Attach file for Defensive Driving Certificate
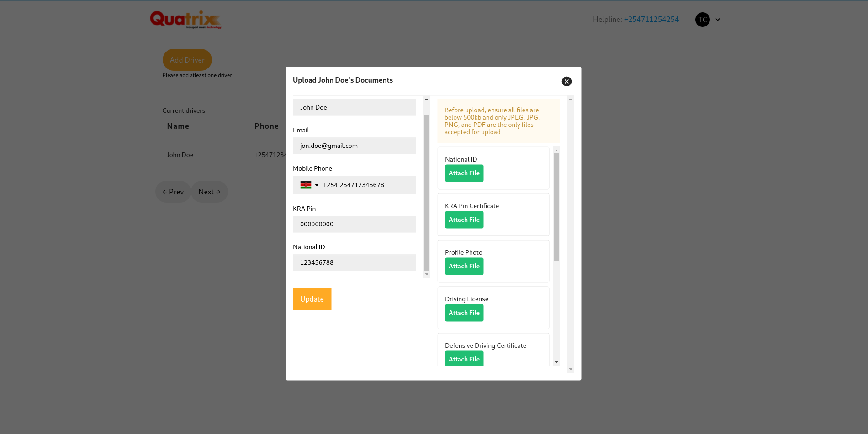Viewport: 868px width, 434px height. [464, 359]
